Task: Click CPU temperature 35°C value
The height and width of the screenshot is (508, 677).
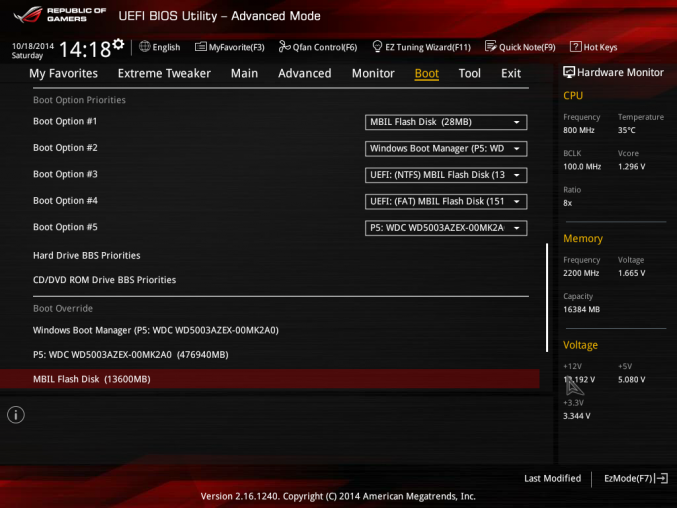Action: [626, 130]
